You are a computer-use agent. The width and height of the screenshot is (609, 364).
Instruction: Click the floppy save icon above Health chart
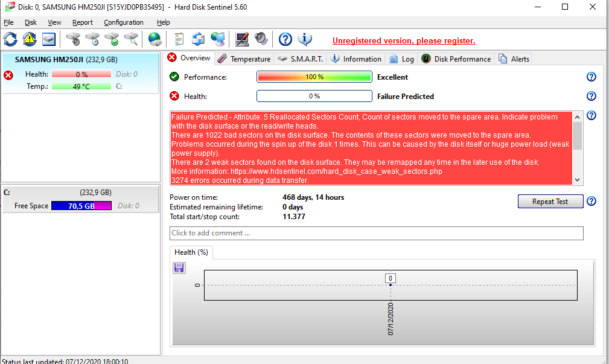tap(179, 267)
